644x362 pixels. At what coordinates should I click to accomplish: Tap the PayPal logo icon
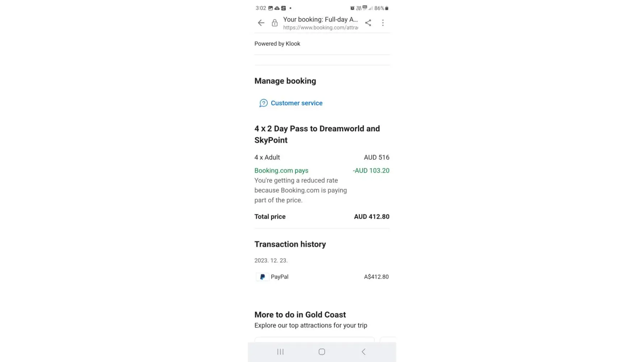click(x=262, y=277)
